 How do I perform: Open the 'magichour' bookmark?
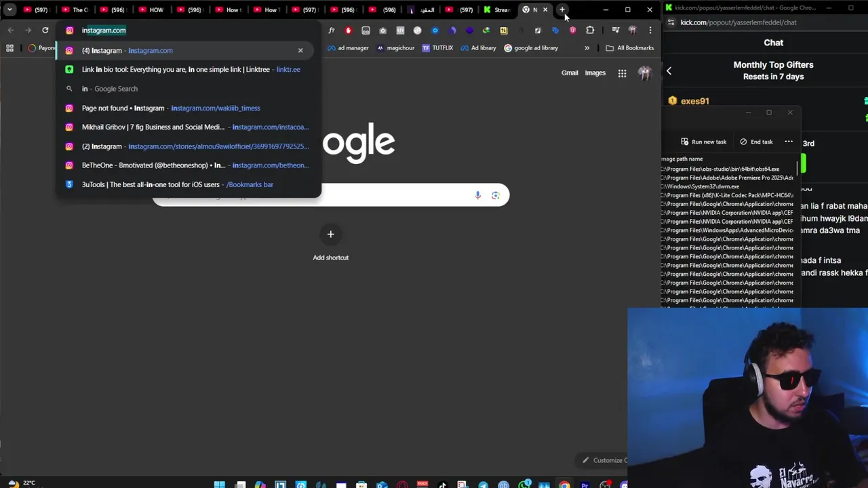(395, 48)
